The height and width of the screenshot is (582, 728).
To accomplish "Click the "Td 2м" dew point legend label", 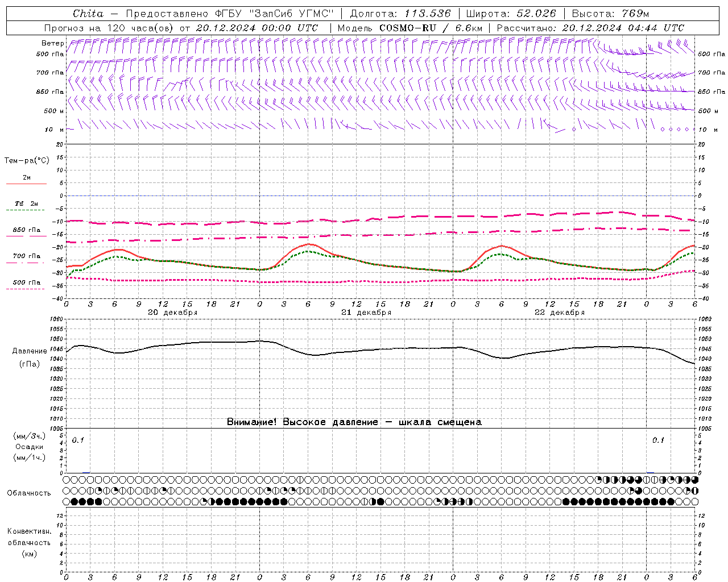I will coord(26,203).
